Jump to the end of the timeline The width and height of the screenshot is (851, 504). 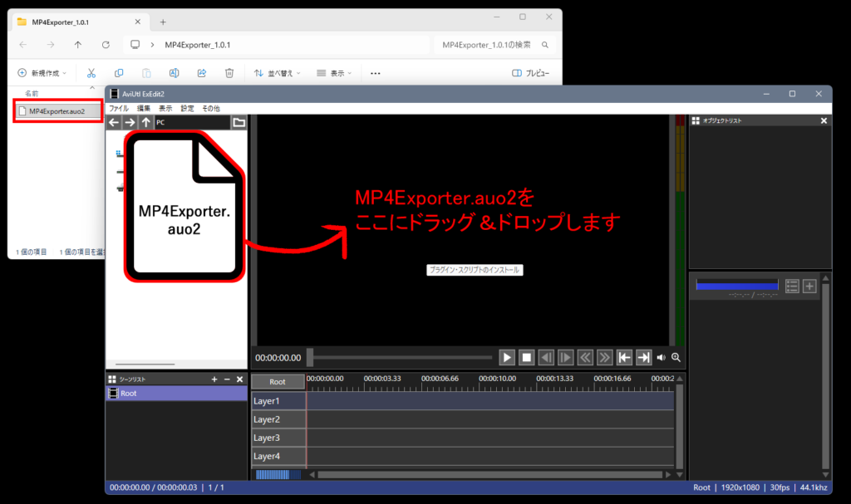point(643,358)
